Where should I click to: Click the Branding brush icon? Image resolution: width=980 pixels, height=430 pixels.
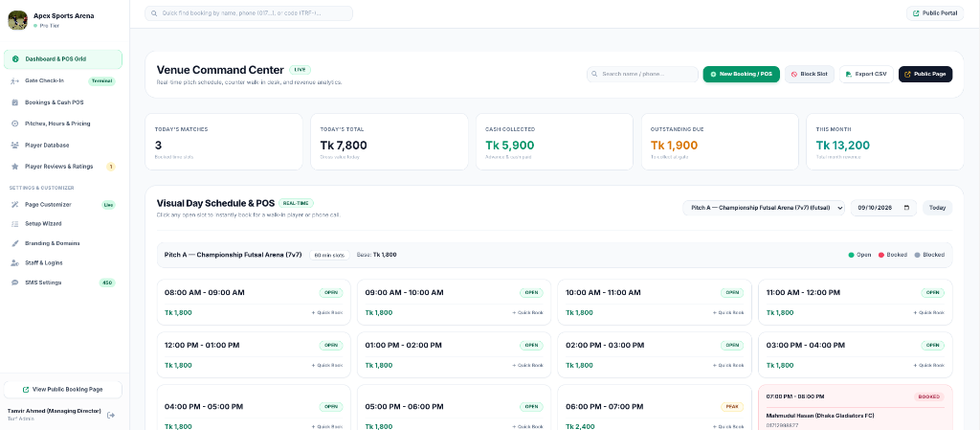(x=15, y=243)
